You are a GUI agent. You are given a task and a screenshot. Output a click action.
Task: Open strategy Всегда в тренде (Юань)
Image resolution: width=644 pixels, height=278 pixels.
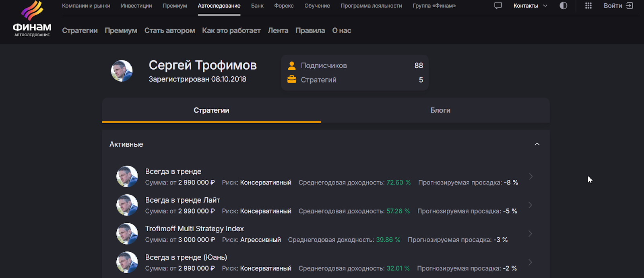pyautogui.click(x=186, y=257)
